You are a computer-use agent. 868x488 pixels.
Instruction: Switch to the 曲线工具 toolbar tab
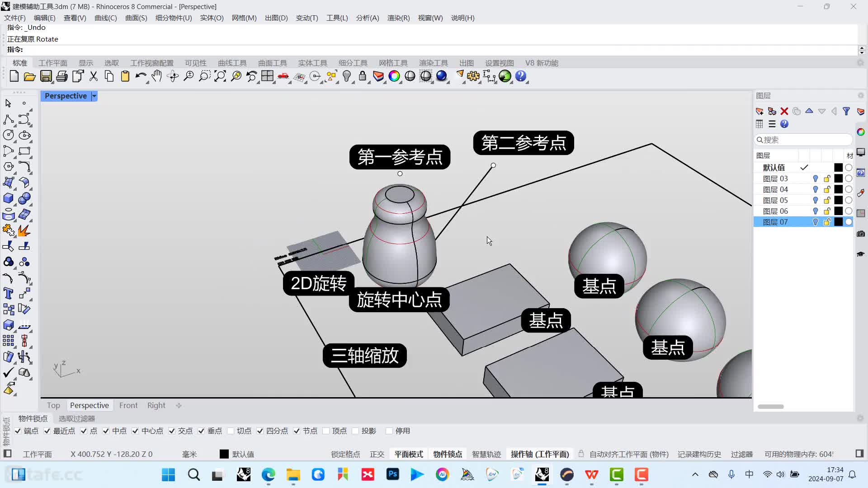click(232, 63)
